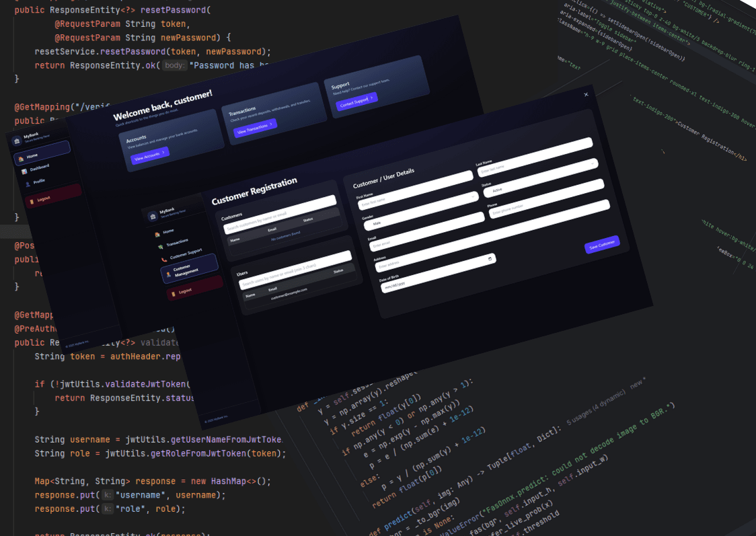This screenshot has height=536, width=756.
Task: Click the View Accounts button
Action: (x=149, y=155)
